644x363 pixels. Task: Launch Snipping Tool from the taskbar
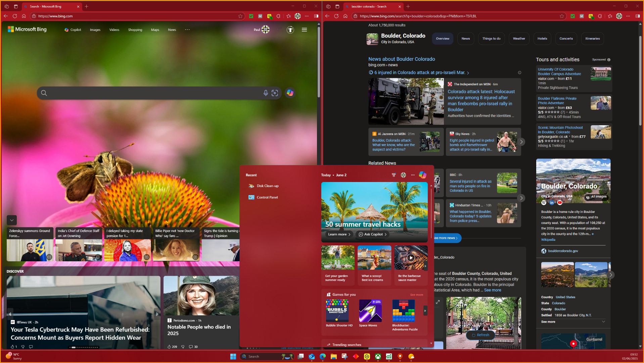344,357
